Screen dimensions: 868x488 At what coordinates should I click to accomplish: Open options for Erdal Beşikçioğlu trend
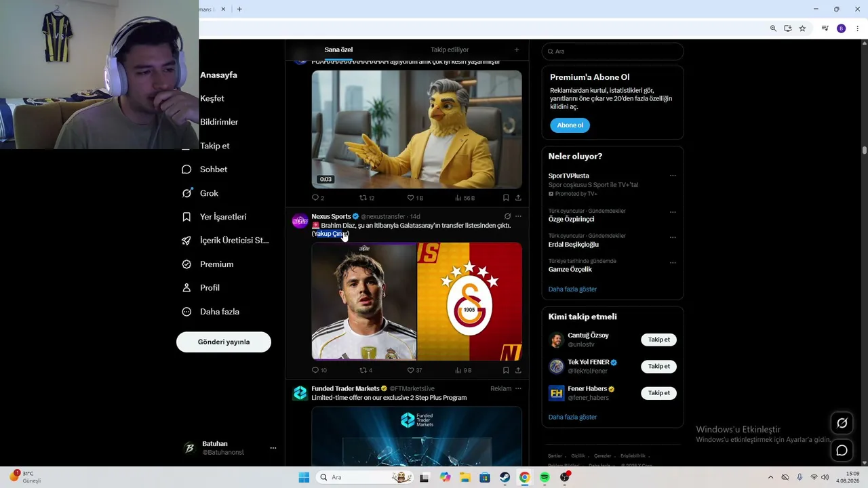click(673, 237)
